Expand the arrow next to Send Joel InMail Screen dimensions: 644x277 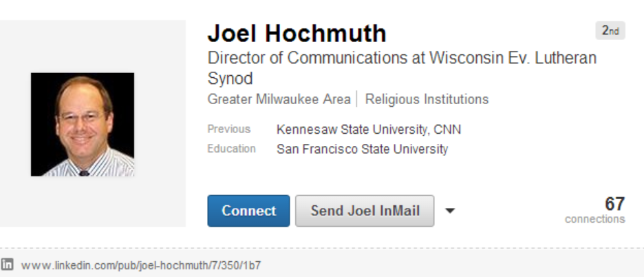450,211
